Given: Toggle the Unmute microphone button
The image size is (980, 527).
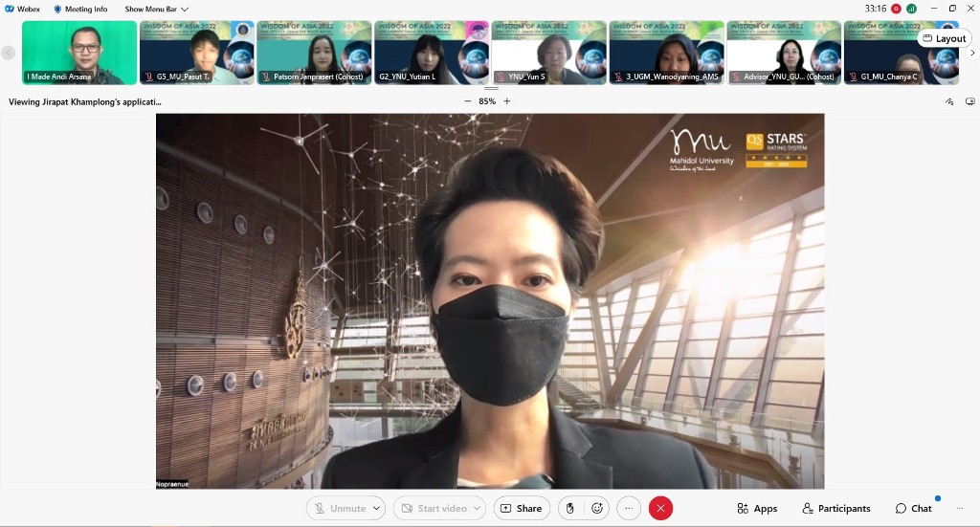Looking at the screenshot, I should coord(339,509).
